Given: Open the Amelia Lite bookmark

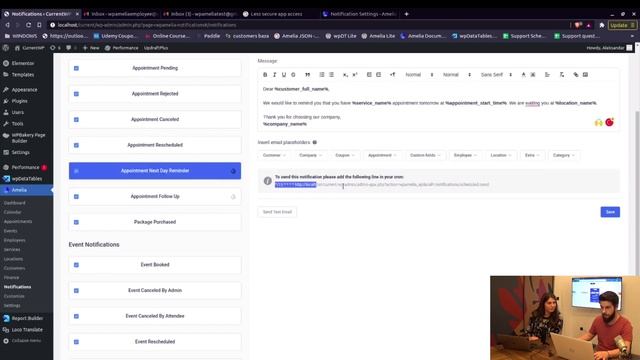Looking at the screenshot, I should pyautogui.click(x=378, y=36).
